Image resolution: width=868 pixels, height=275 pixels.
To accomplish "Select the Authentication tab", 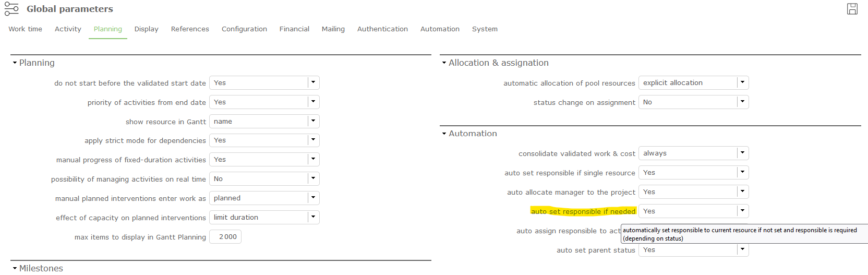I will point(382,29).
